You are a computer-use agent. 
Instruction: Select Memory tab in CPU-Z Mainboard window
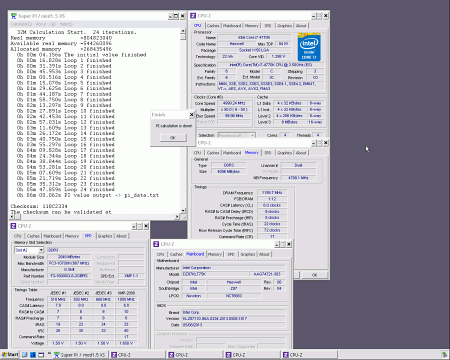[215, 254]
